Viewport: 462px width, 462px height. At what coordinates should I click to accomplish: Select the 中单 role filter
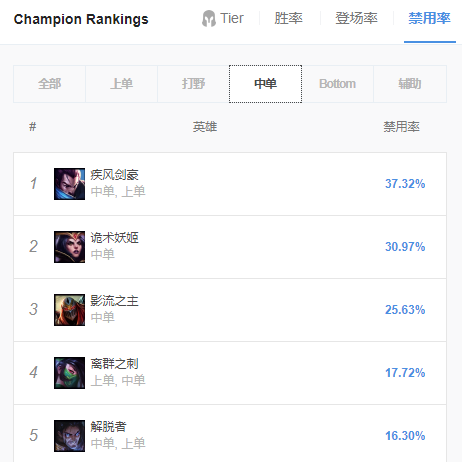point(265,84)
